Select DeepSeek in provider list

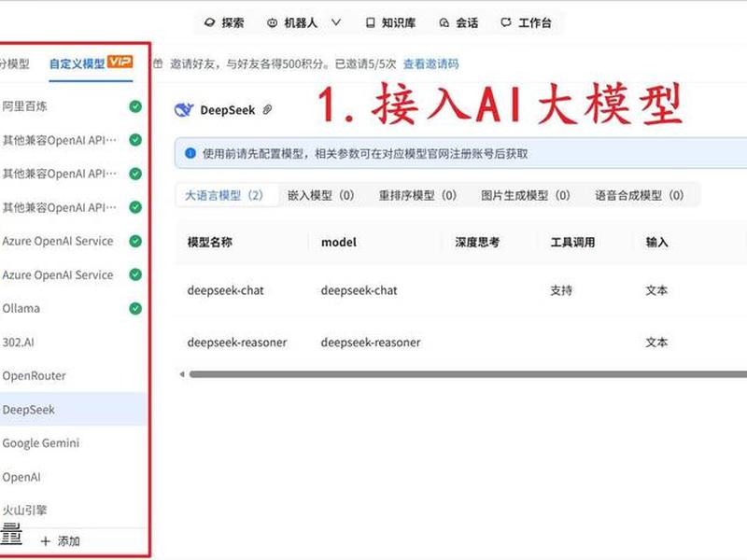(72, 410)
